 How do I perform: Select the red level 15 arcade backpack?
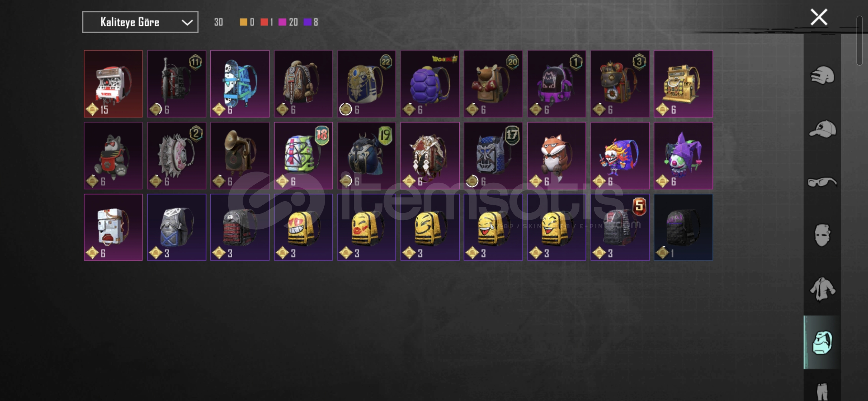(113, 84)
